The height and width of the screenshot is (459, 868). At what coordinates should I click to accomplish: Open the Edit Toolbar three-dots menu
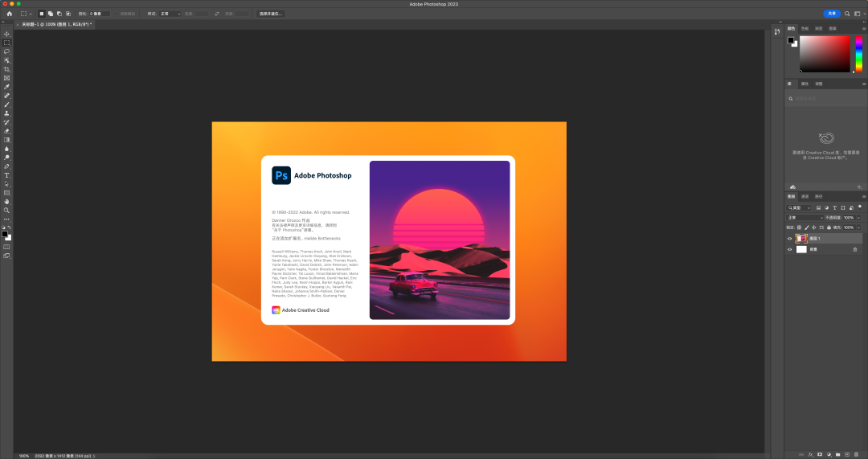pyautogui.click(x=6, y=219)
